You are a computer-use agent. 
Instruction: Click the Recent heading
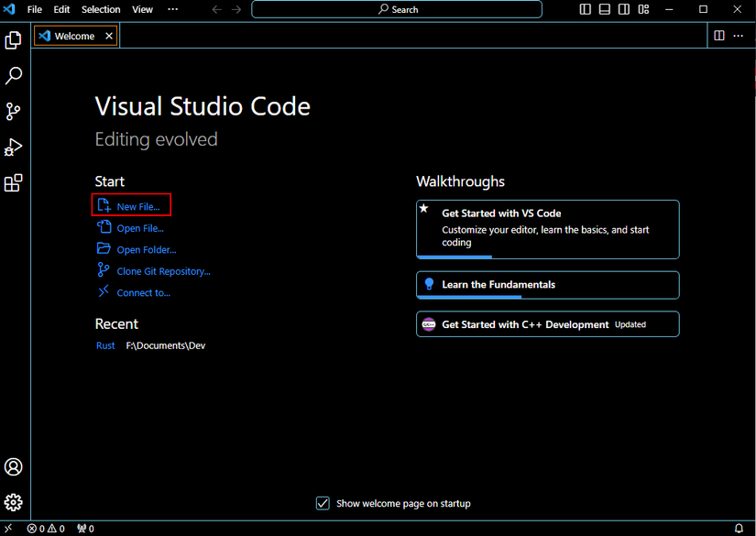(x=116, y=324)
